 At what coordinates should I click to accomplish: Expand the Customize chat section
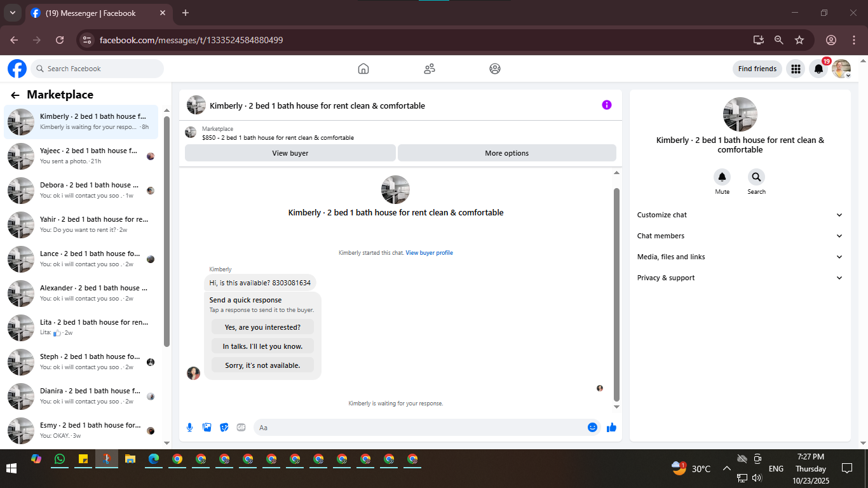pyautogui.click(x=740, y=215)
